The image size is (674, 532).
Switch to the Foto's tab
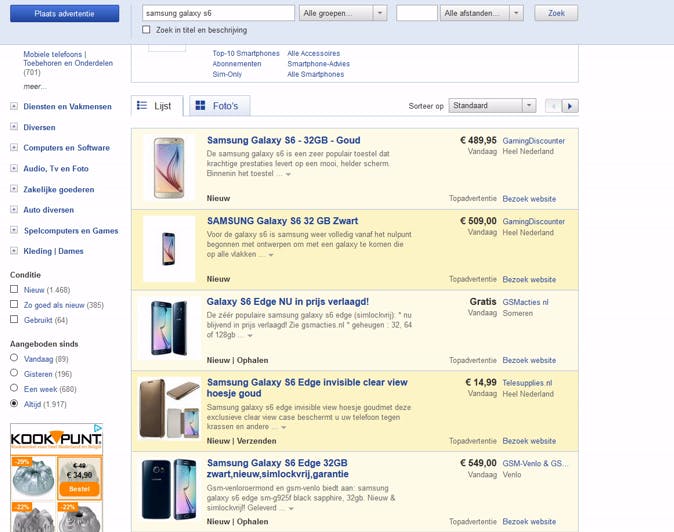219,106
